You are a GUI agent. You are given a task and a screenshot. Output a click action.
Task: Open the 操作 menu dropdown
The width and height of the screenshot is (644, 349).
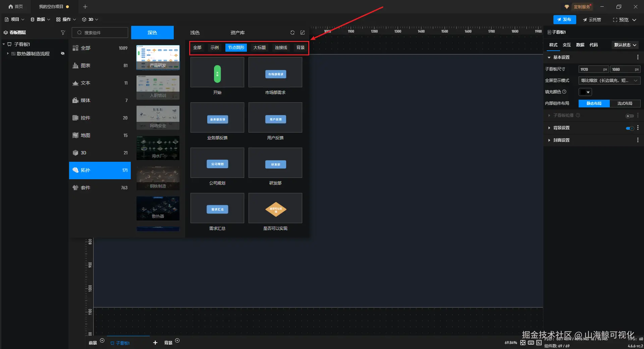[66, 19]
